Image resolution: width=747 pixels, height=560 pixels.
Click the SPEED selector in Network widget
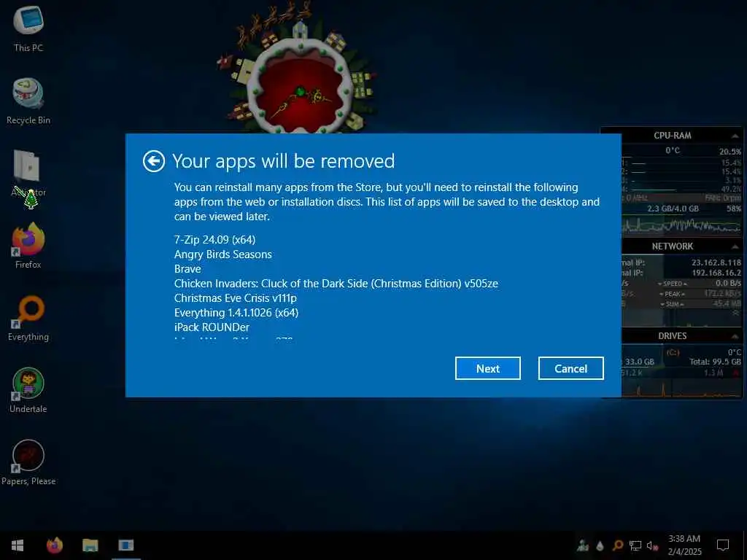[x=672, y=284]
